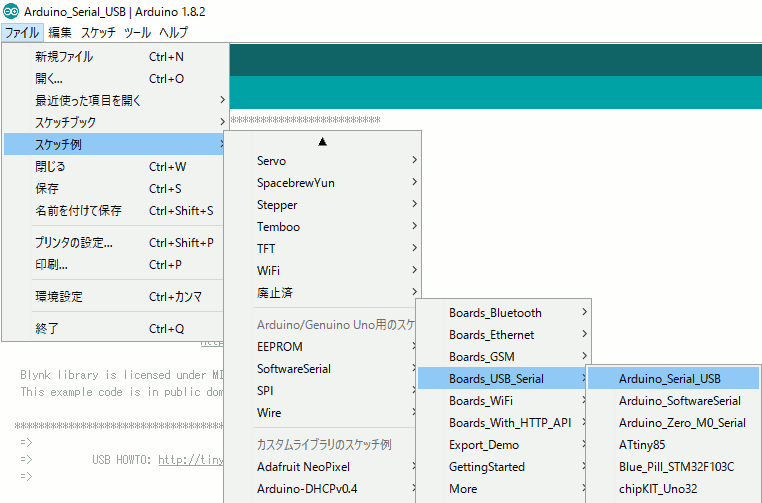
Task: Click 'Blynk library is licensed' comment line
Action: point(121,375)
